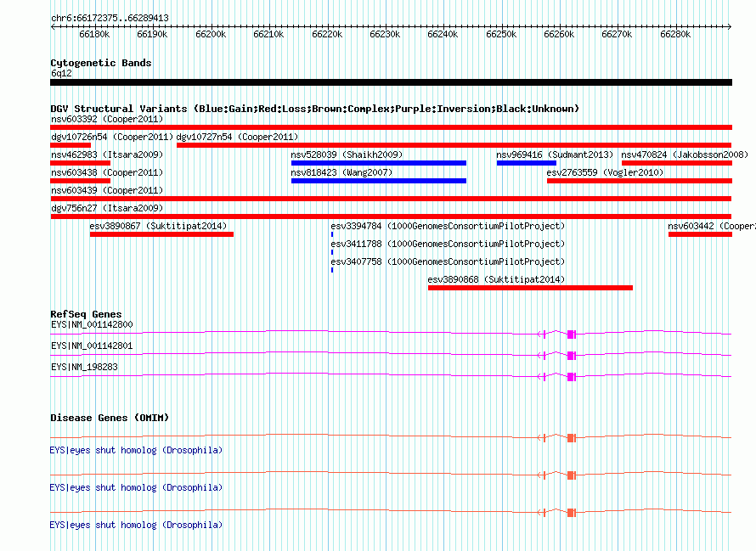This screenshot has width=756, height=551.
Task: Open transcript EYS|NM_198283 label
Action: (84, 368)
